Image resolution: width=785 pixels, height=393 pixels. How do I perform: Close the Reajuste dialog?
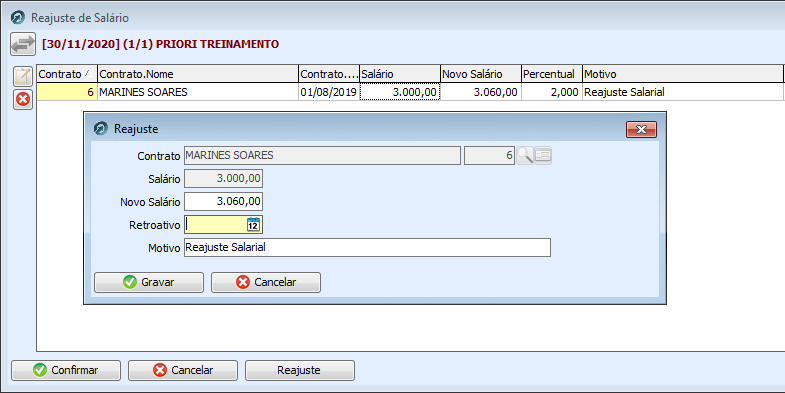pos(641,129)
